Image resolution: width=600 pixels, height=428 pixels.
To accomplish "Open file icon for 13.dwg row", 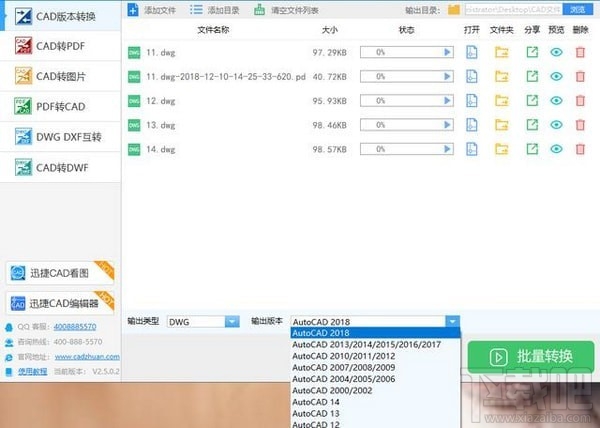I will (x=471, y=125).
